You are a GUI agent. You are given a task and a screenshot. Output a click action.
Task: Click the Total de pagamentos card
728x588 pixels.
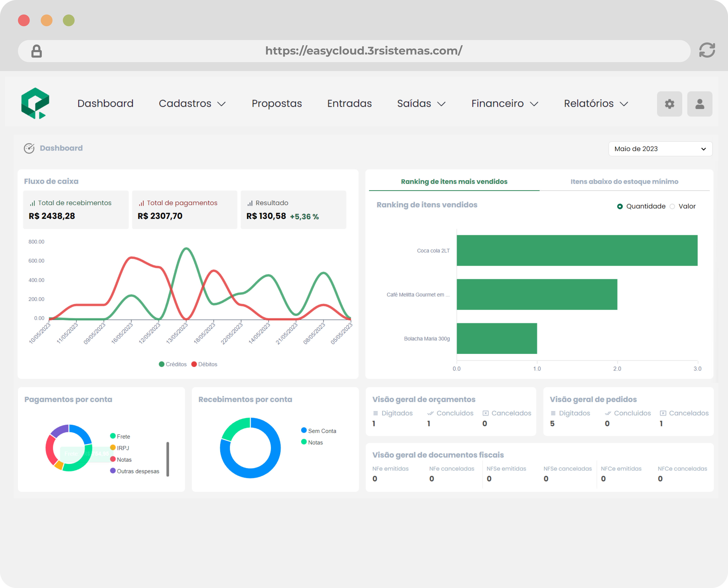point(185,210)
